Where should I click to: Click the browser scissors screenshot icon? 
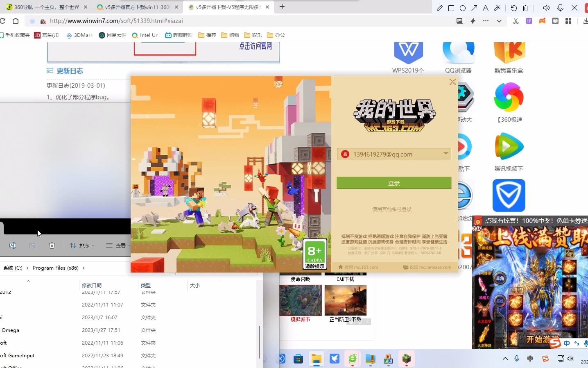pyautogui.click(x=516, y=21)
